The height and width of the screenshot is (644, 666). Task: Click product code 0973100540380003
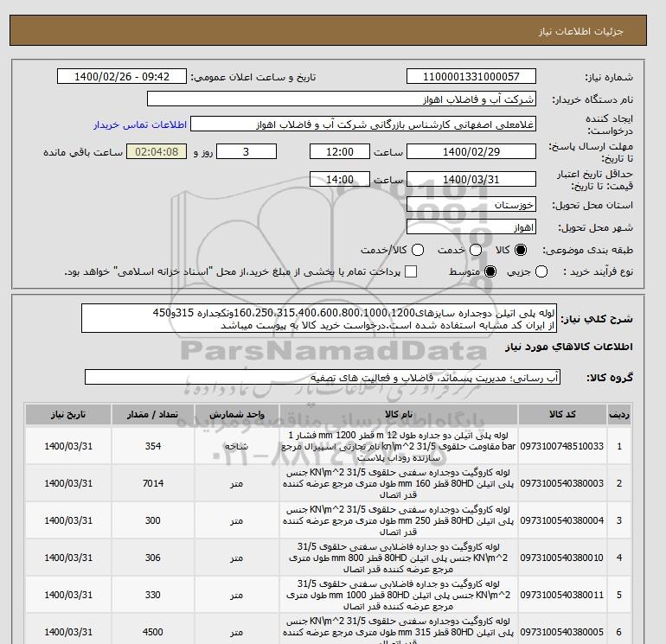click(x=562, y=483)
